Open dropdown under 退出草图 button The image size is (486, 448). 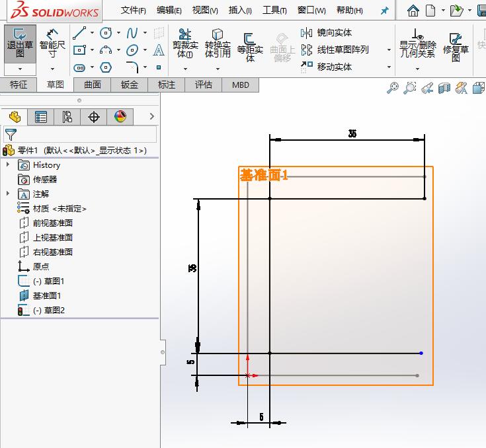20,69
